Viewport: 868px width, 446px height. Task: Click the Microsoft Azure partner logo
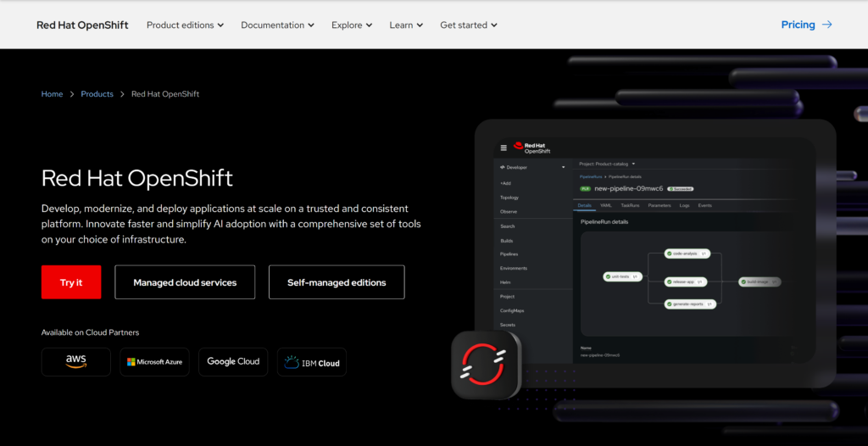pos(154,362)
